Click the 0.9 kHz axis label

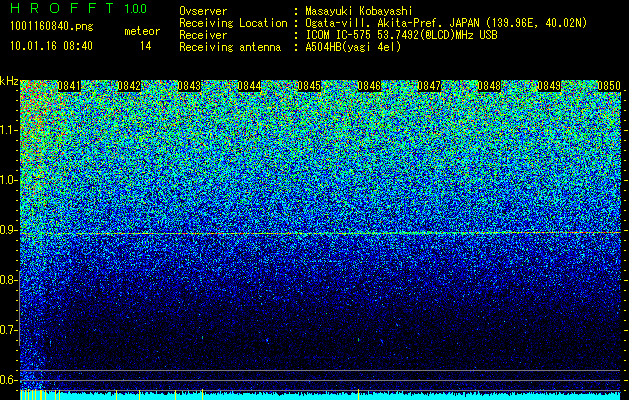pyautogui.click(x=8, y=230)
